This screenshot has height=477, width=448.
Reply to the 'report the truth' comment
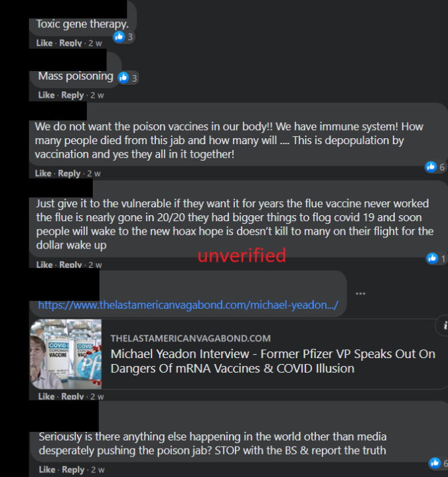tap(73, 470)
